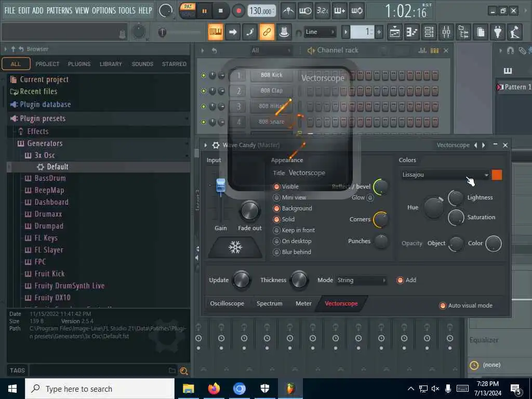Switch to the Oscilloscope tab
Image resolution: width=532 pixels, height=399 pixels.
(x=227, y=303)
